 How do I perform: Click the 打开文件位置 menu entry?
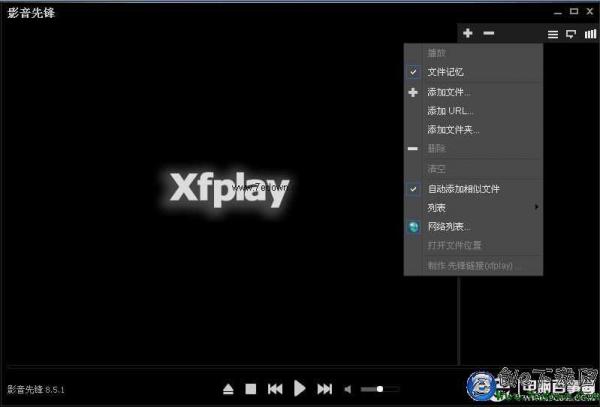pos(474,245)
